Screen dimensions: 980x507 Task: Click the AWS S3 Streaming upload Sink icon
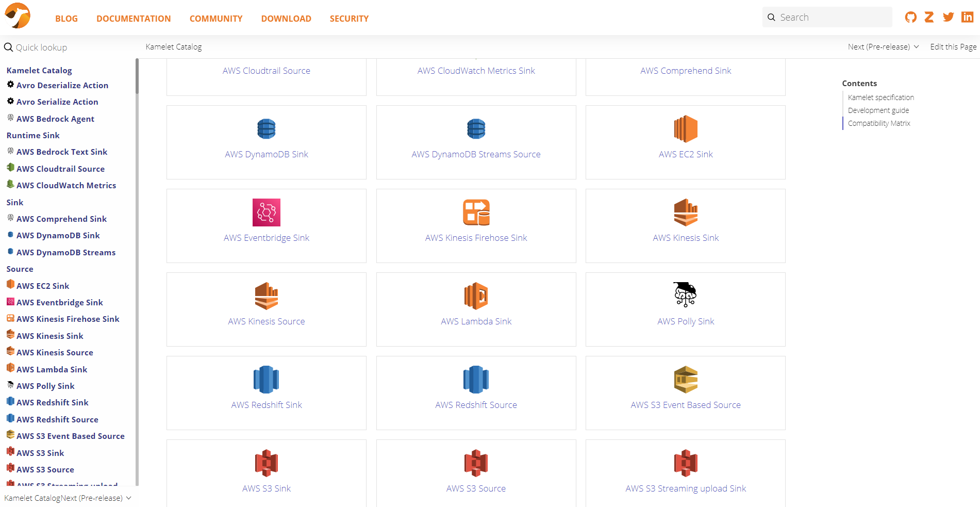[686, 463]
